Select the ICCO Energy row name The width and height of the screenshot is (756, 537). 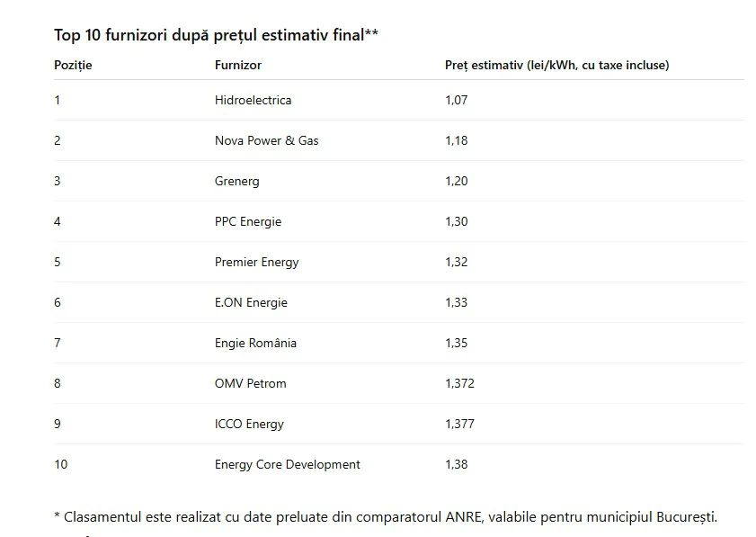click(249, 424)
